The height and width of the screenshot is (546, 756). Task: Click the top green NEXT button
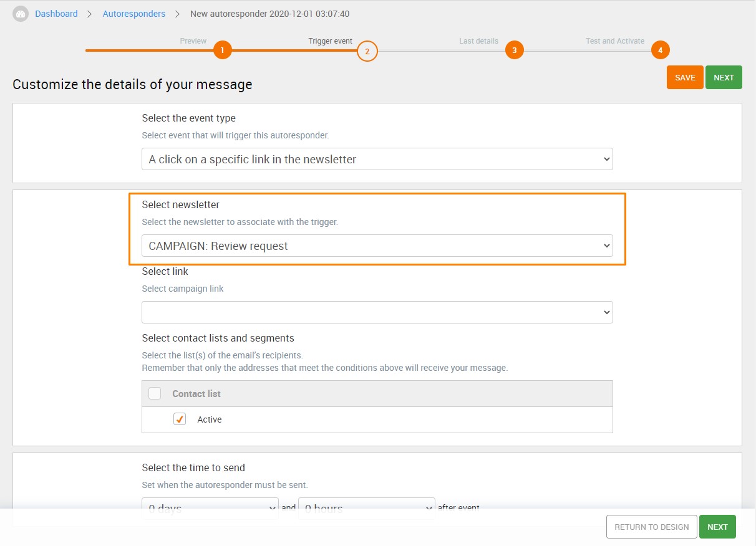pos(724,77)
